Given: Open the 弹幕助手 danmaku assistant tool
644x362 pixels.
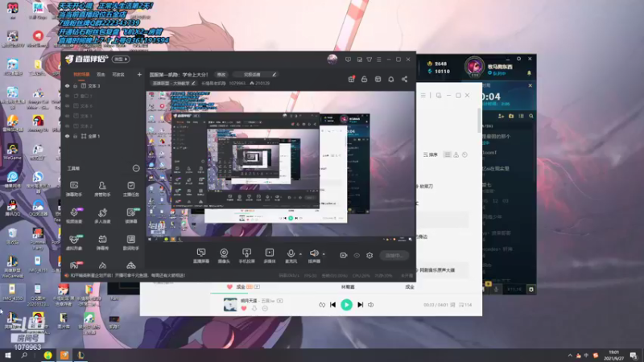Looking at the screenshot, I should [x=74, y=188].
